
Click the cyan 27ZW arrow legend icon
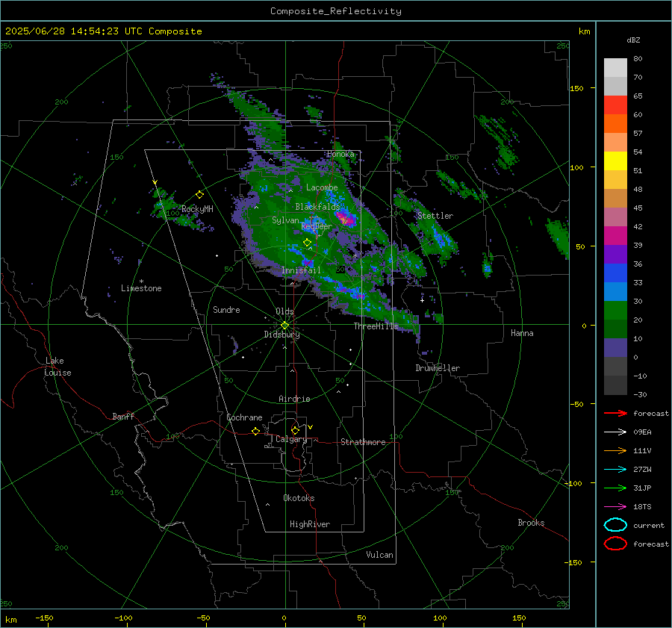[x=615, y=470]
